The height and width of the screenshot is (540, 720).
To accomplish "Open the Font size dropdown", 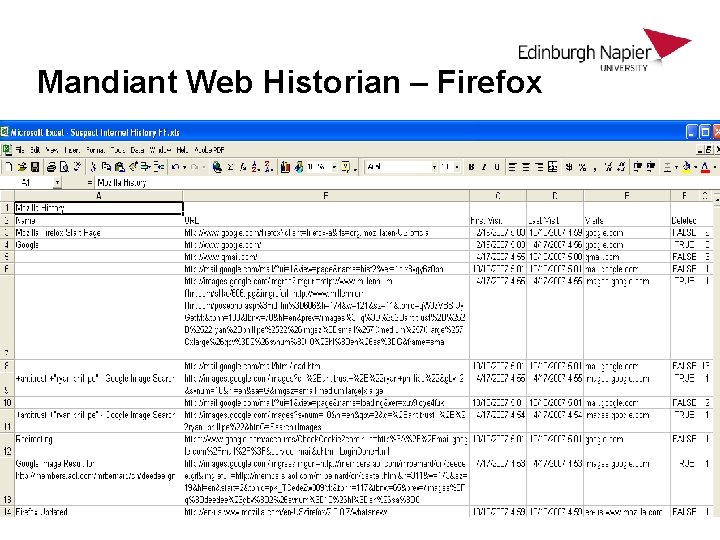I will pos(457,167).
